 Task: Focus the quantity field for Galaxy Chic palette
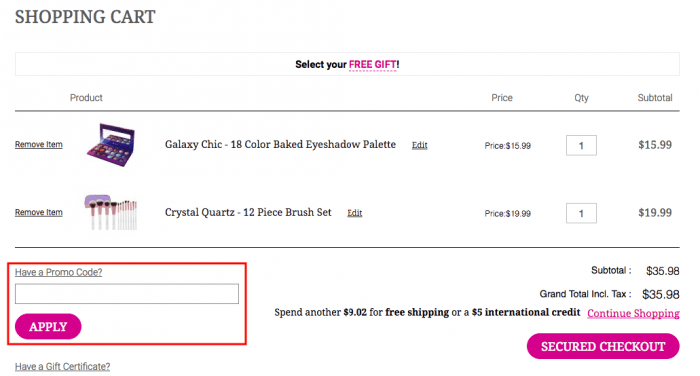coord(581,146)
